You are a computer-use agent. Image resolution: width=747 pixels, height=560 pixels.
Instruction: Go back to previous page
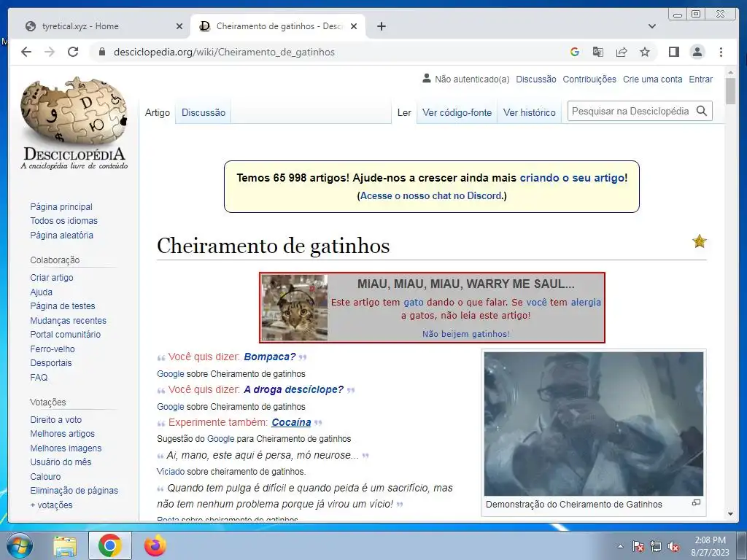coord(26,52)
